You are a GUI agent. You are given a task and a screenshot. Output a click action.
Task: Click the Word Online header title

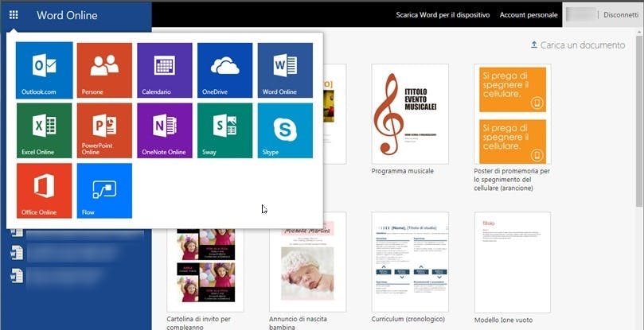[67, 16]
